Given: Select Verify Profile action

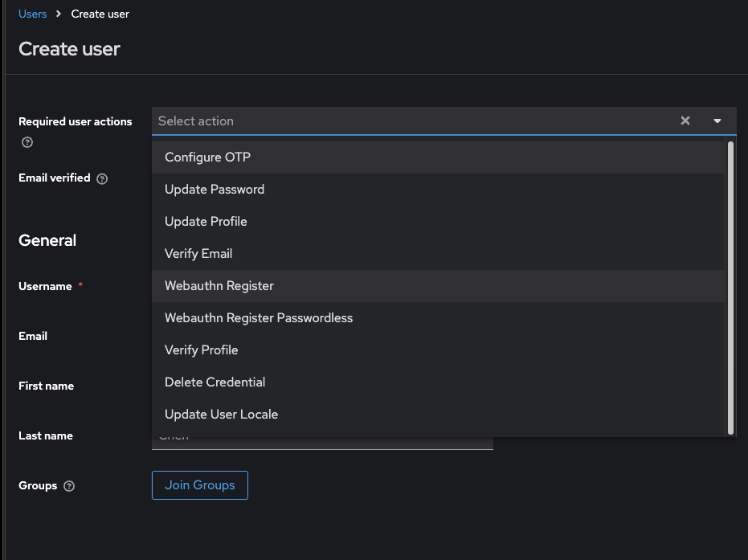Looking at the screenshot, I should (x=201, y=350).
